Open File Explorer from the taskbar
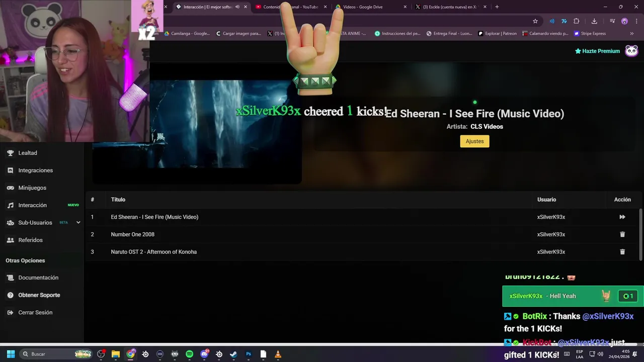 point(116,354)
